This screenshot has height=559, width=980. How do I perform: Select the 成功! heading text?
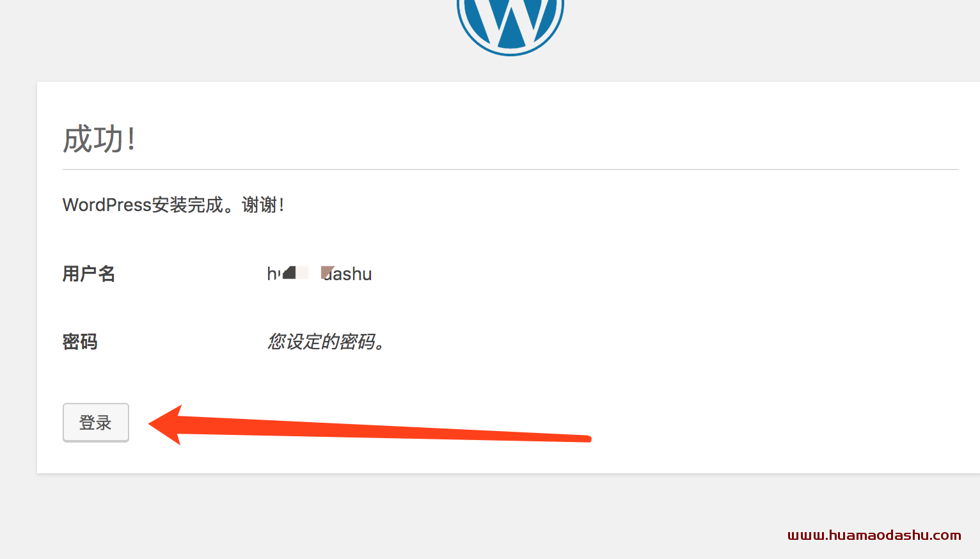point(99,139)
